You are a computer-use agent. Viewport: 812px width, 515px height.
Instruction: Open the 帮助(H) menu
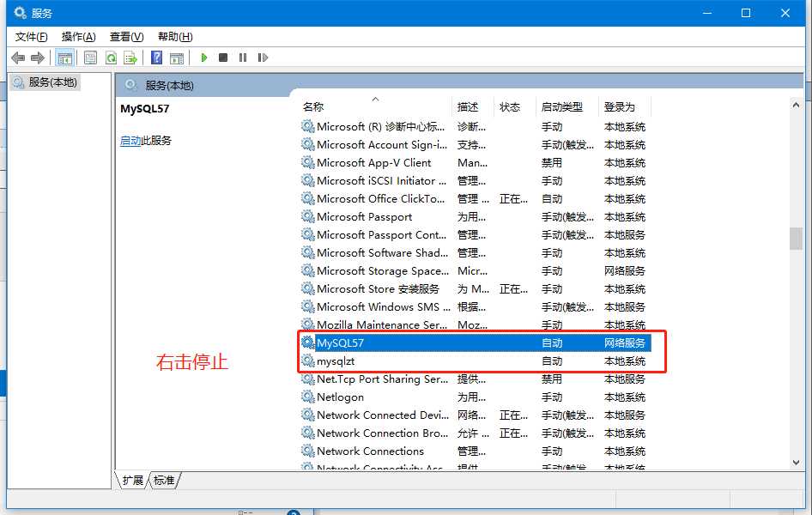click(175, 37)
